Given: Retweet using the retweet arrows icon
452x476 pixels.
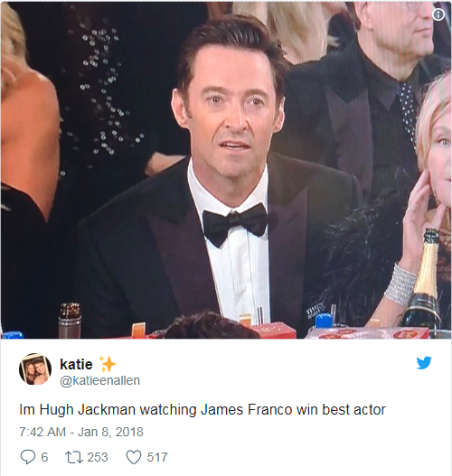Looking at the screenshot, I should click(x=74, y=457).
